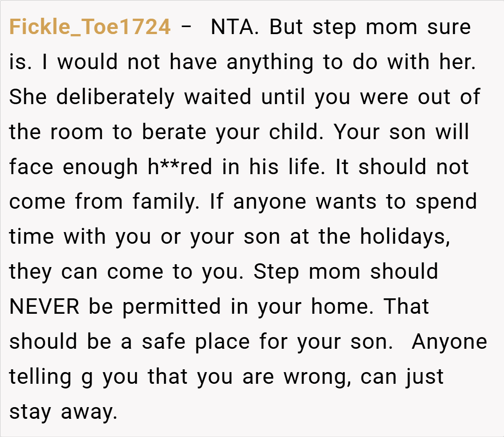Click the word room
The width and height of the screenshot is (504, 437).
(x=76, y=132)
